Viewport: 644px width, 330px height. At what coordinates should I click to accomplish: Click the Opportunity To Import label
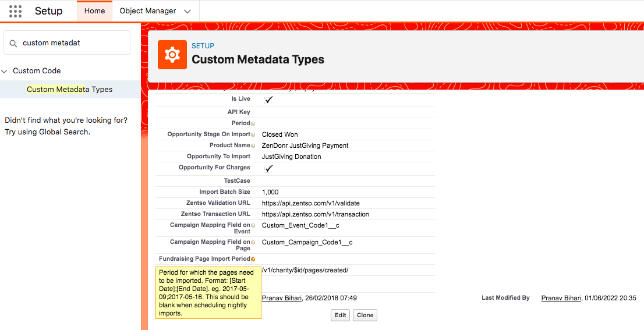(x=218, y=157)
